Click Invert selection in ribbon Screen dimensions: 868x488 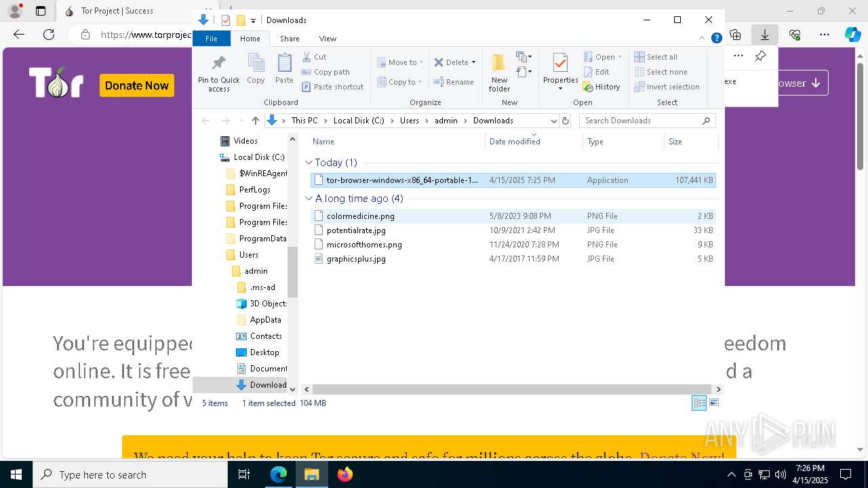click(x=667, y=87)
